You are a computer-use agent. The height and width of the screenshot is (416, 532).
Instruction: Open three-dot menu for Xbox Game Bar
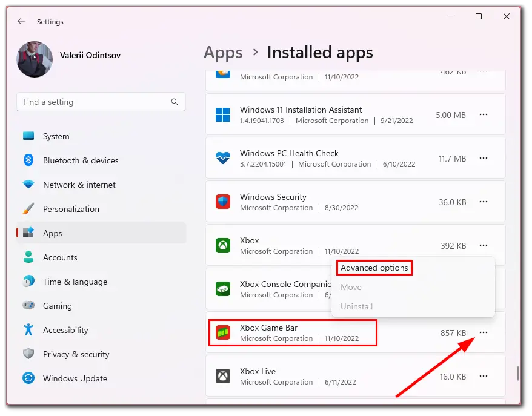coord(484,332)
